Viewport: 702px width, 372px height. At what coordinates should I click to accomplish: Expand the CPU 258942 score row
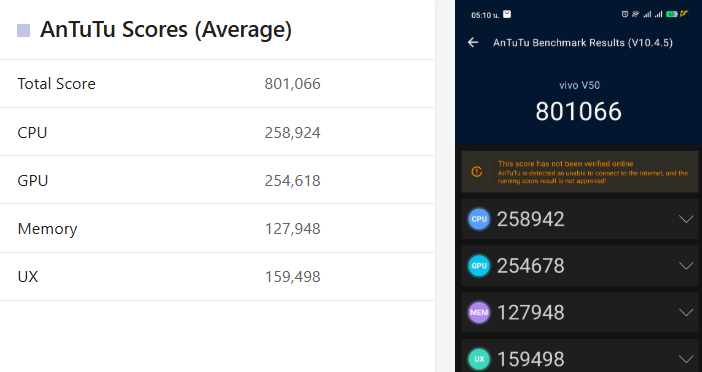click(x=685, y=219)
